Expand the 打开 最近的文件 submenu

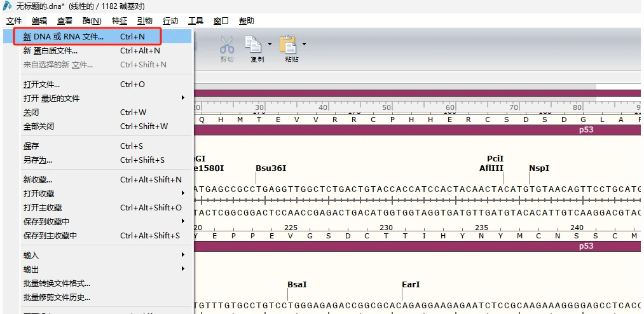point(183,98)
